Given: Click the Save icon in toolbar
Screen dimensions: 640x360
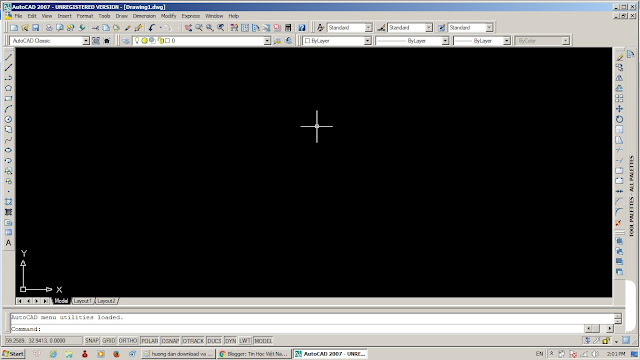Looking at the screenshot, I should click(36, 27).
